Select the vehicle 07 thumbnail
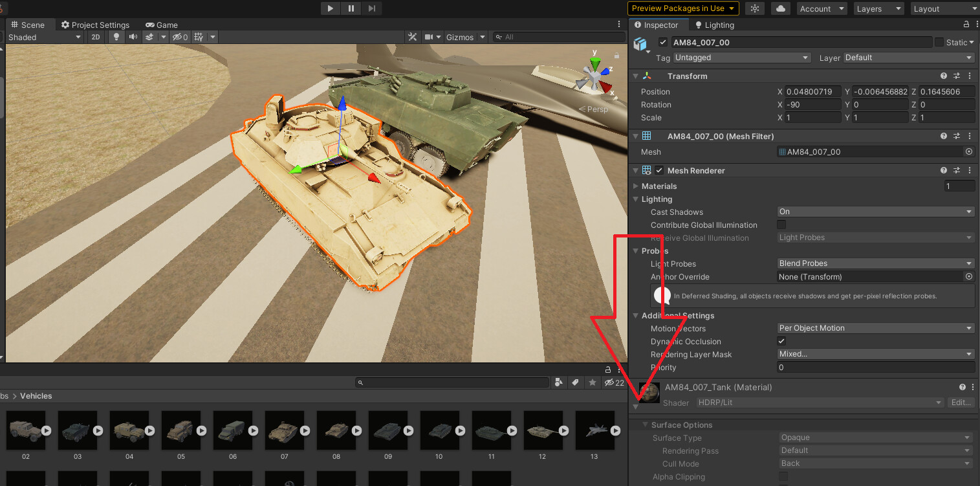 (285, 430)
